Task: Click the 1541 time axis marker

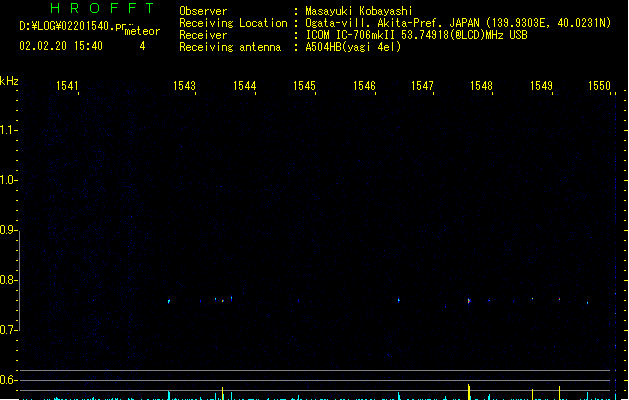Action: [67, 86]
